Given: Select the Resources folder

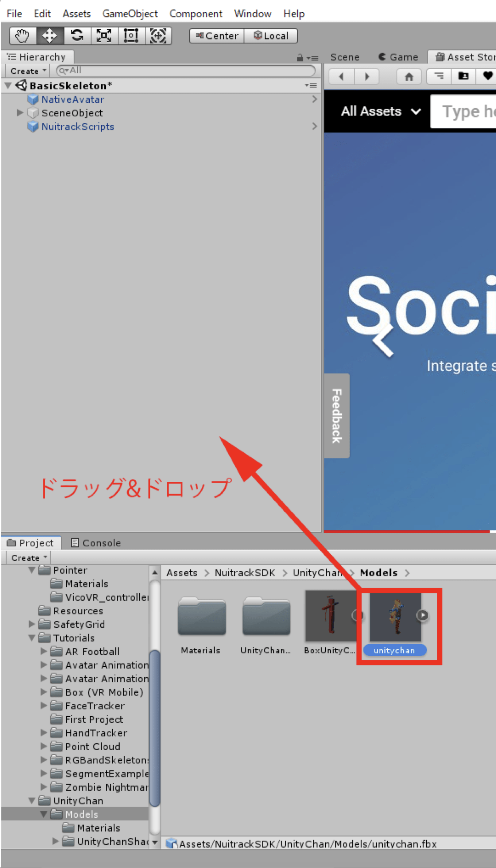Looking at the screenshot, I should click(x=78, y=611).
